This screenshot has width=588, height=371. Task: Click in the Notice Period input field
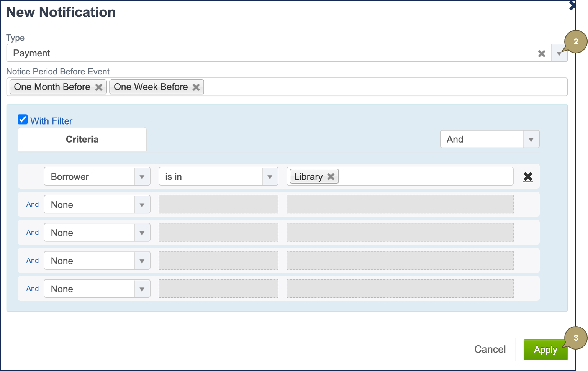point(383,87)
